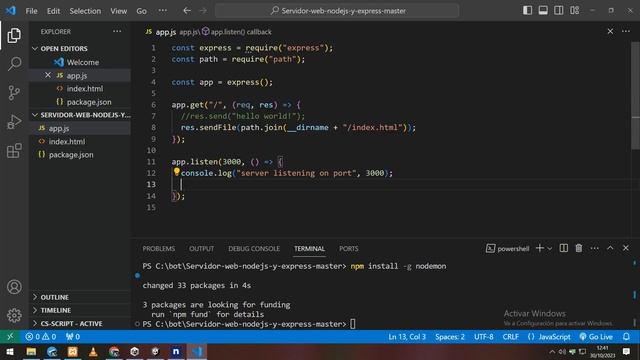Click the command center search box
The width and height of the screenshot is (640, 360).
coord(337,11)
